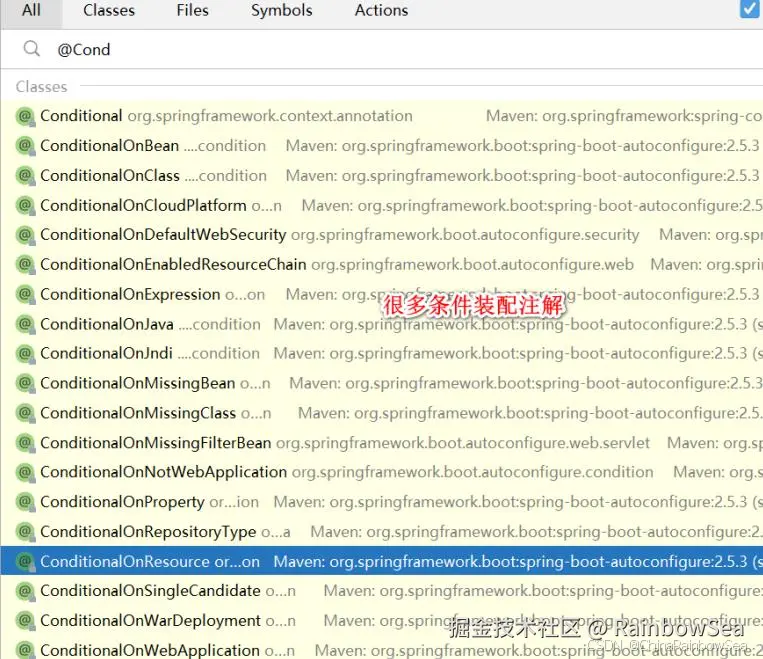Click annotation icon beside ConditionalOnMissingFilterBean
The image size is (763, 659).
[25, 443]
